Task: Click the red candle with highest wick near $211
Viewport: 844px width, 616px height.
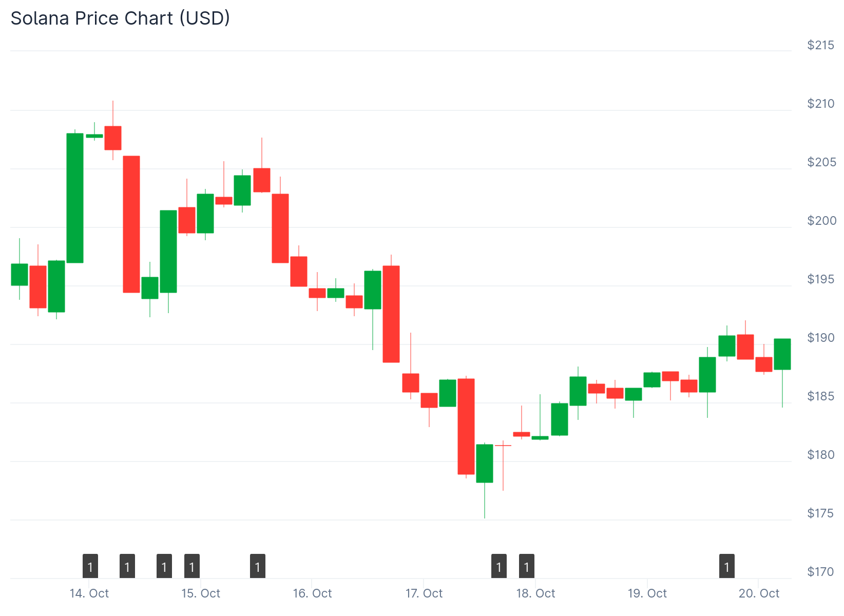Action: point(113,138)
